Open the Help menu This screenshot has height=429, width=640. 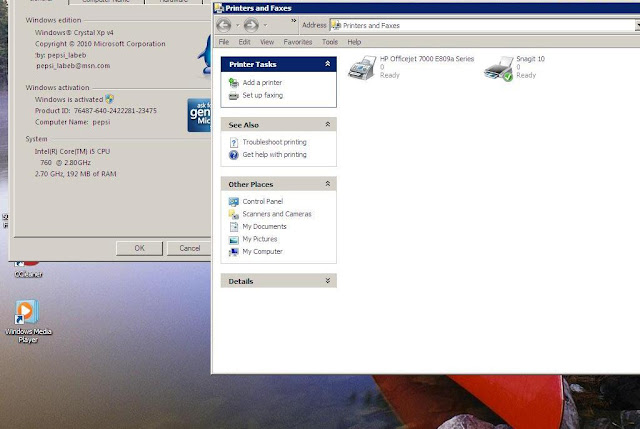pos(354,42)
